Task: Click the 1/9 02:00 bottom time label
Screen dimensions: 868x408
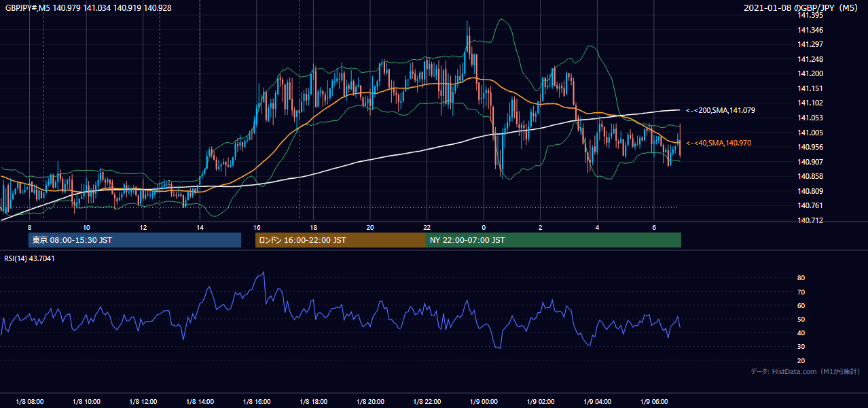Action: tap(540, 402)
